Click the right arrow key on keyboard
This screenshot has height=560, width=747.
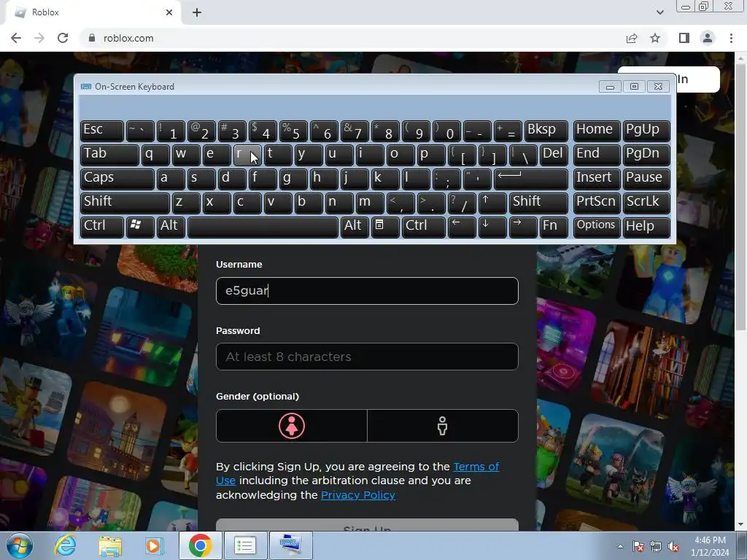(523, 227)
